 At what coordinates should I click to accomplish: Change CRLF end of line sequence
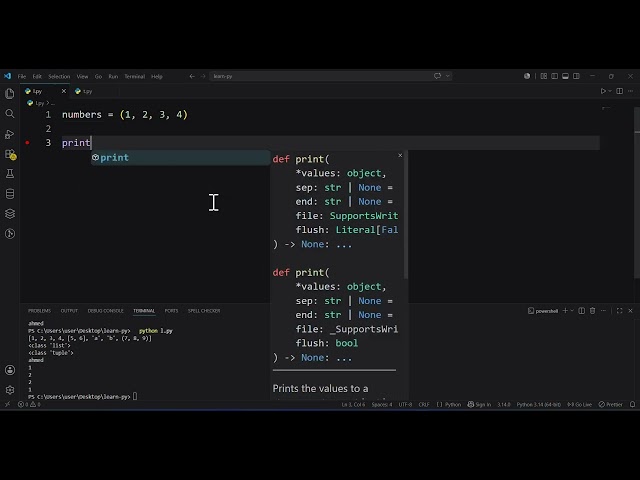tap(424, 404)
